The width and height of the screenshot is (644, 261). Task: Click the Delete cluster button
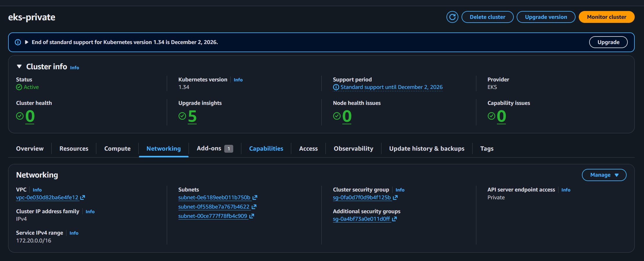coord(487,17)
